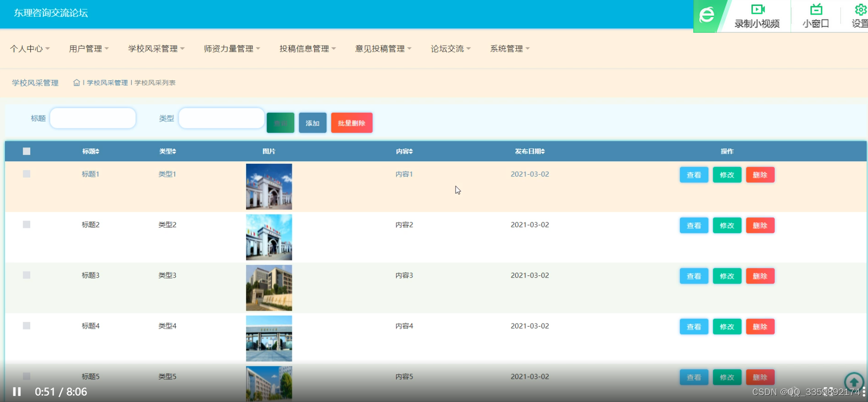The height and width of the screenshot is (402, 868).
Task: Click 删除 for 标题1 row
Action: click(x=760, y=175)
